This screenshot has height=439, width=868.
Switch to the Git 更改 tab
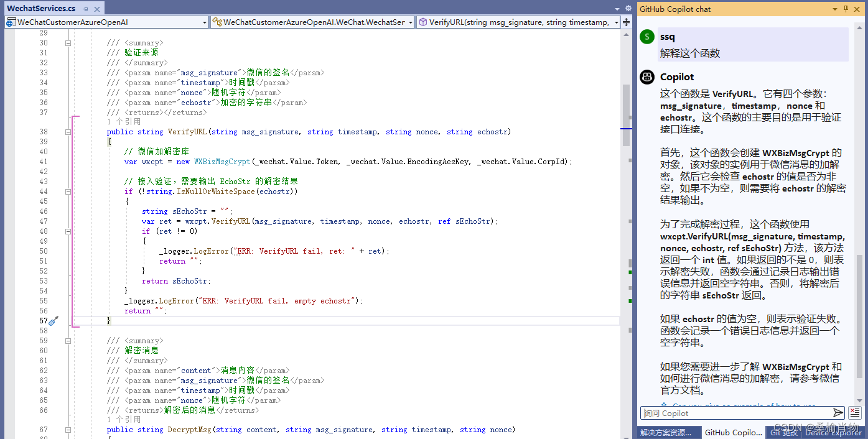[x=783, y=432]
